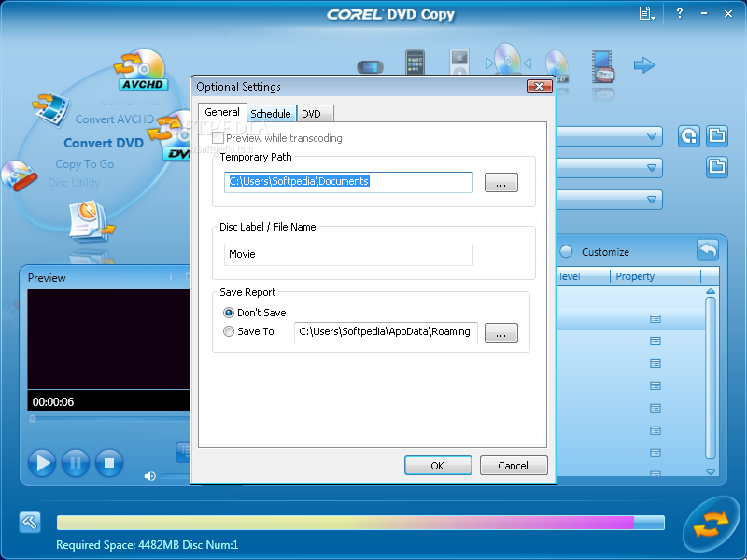Select Copy To Go menu item

point(85,164)
